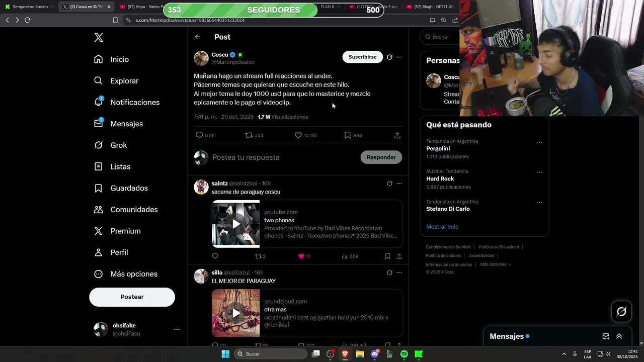Play 'otra mas' SoundCloud card
The image size is (644, 362).
click(236, 313)
